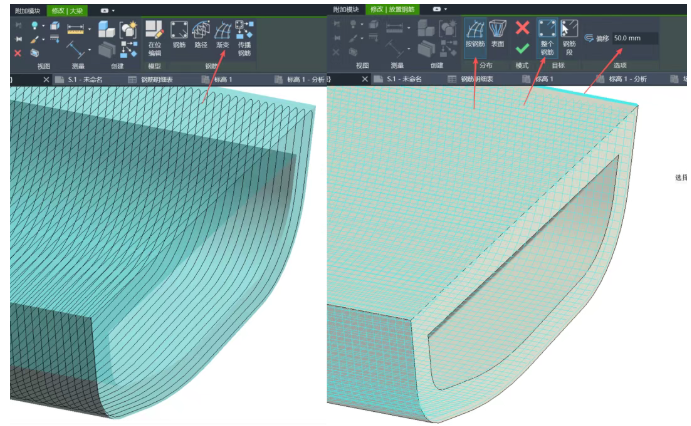
Task: Expand the dropdown next to lightbulb icon
Action: coord(43,26)
